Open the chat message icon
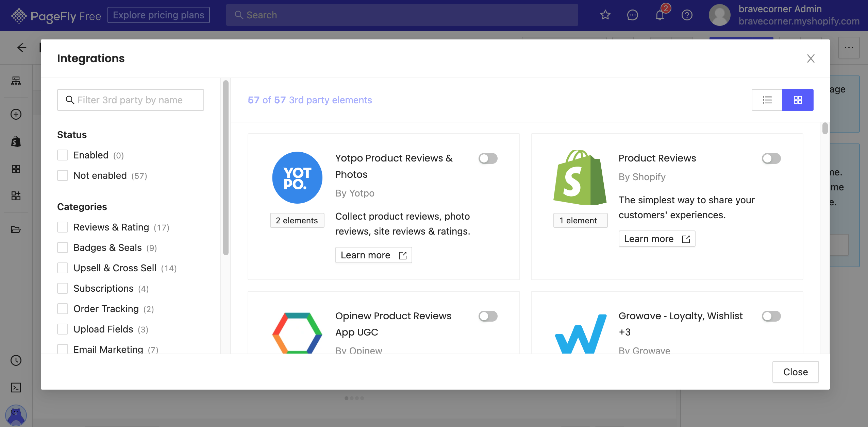Viewport: 868px width, 427px height. tap(632, 15)
